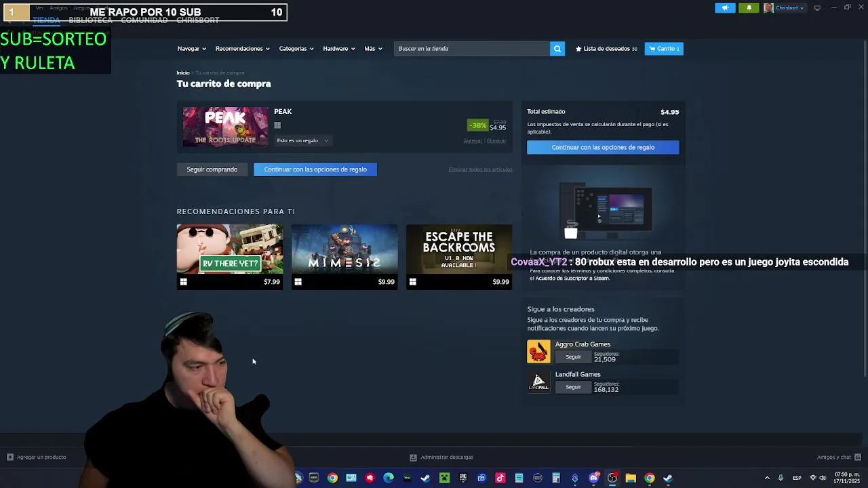Image resolution: width=868 pixels, height=488 pixels.
Task: Follow Aggro Crab Games with Seguir
Action: 573,357
